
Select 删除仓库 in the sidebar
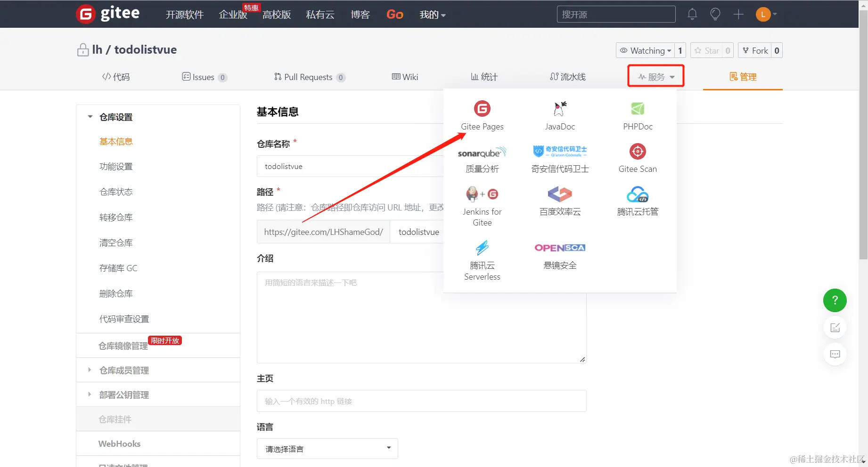[x=116, y=294]
